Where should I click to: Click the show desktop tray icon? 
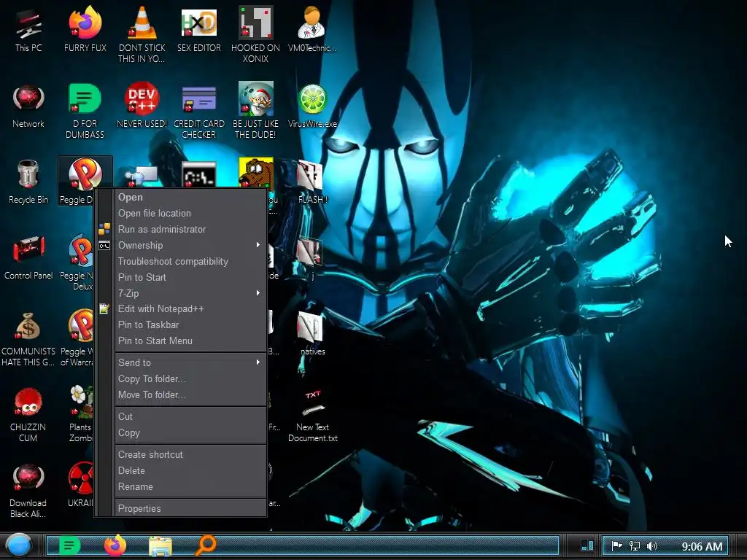click(587, 545)
